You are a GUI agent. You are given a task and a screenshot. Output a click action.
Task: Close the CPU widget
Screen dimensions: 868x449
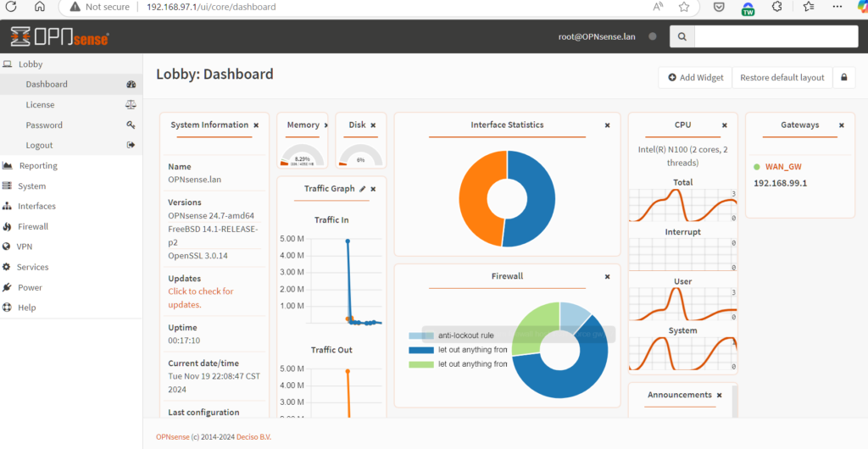725,125
